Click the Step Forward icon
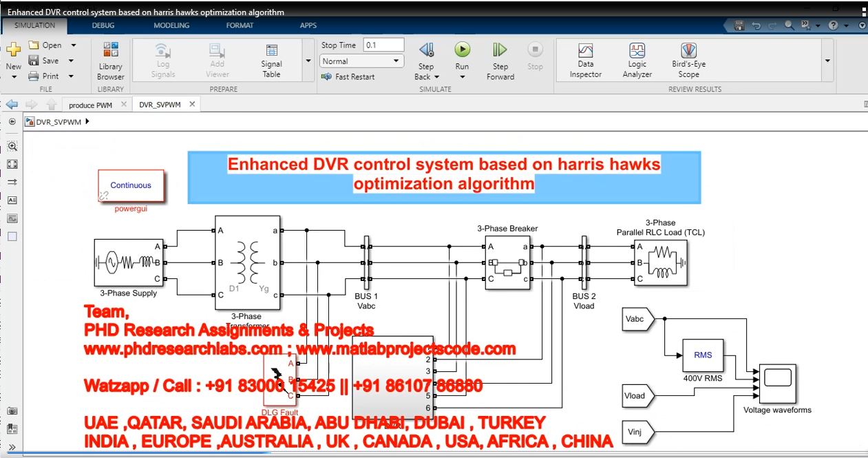868x458 pixels. tap(500, 50)
